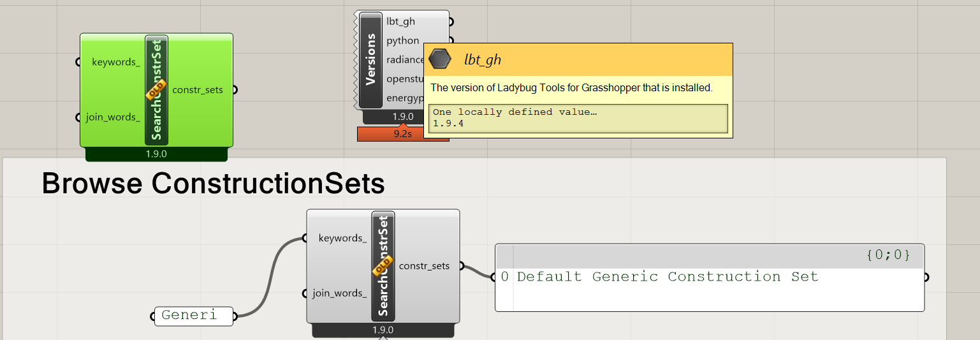
Task: Click the output grip of Generi panel
Action: (235, 316)
